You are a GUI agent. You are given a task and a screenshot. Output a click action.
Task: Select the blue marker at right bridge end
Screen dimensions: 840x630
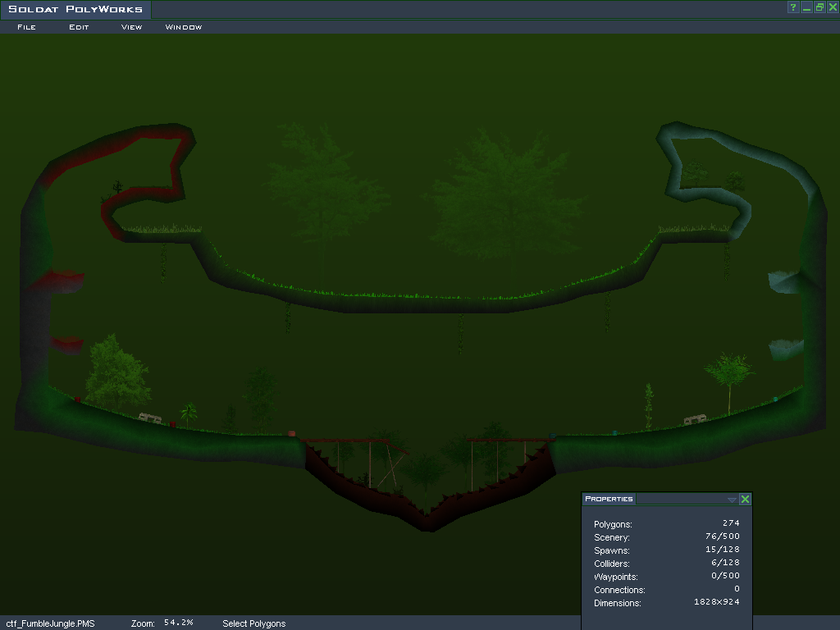pyautogui.click(x=552, y=436)
